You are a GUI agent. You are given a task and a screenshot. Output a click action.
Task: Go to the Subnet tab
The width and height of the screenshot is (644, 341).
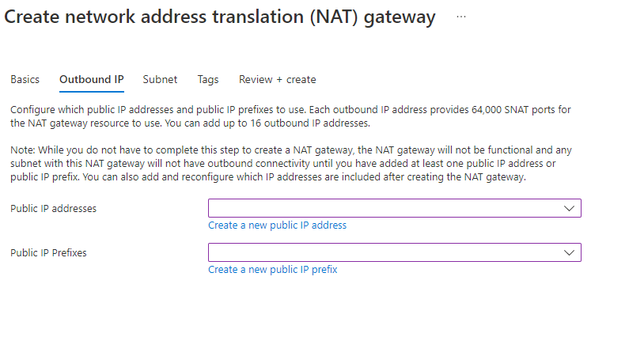coord(160,79)
